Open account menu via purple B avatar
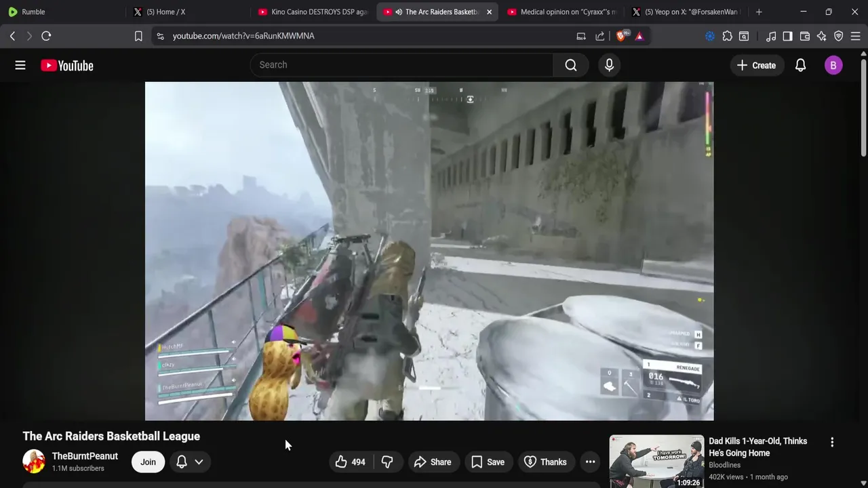 833,65
